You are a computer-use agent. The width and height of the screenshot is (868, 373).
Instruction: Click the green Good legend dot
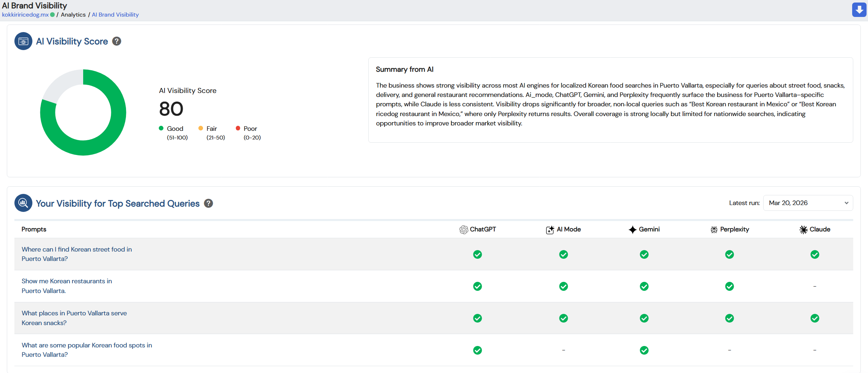point(161,128)
